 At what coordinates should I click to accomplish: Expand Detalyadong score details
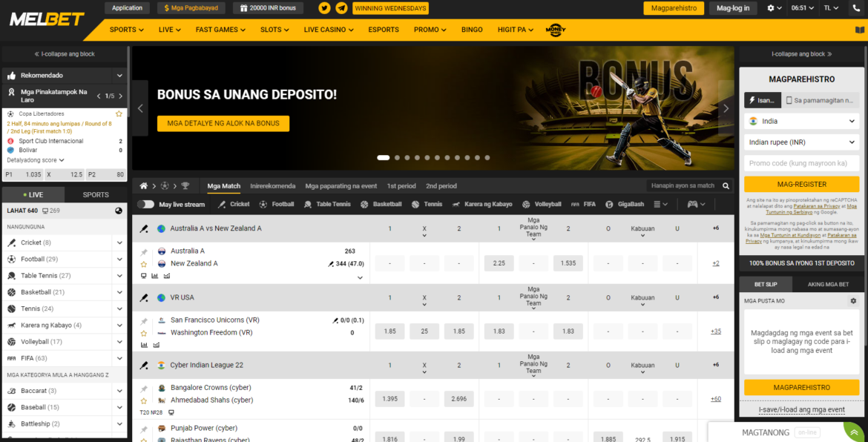[36, 160]
